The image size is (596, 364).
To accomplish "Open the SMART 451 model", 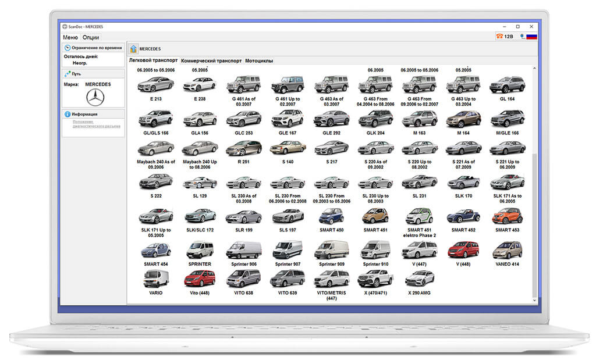I will pos(375,216).
